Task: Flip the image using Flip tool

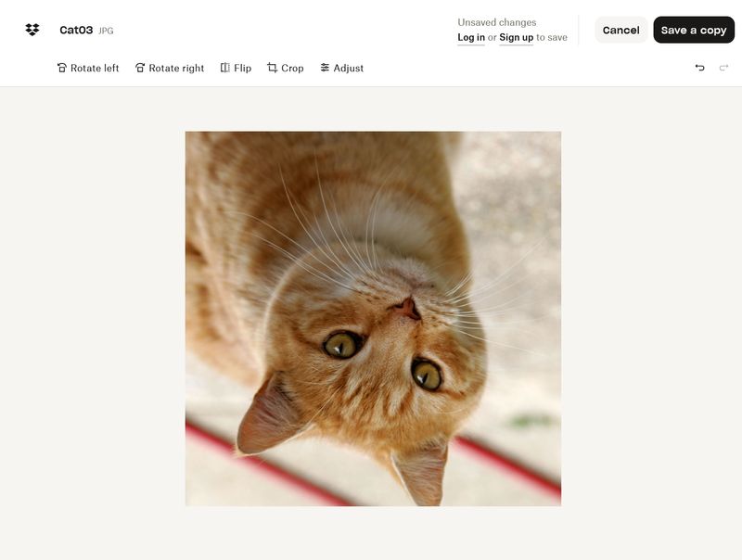Action: (x=236, y=68)
